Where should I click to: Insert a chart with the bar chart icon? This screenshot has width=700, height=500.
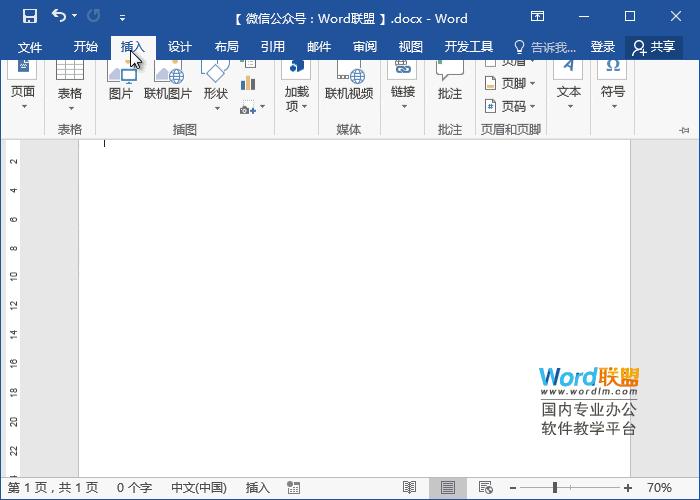click(x=248, y=83)
